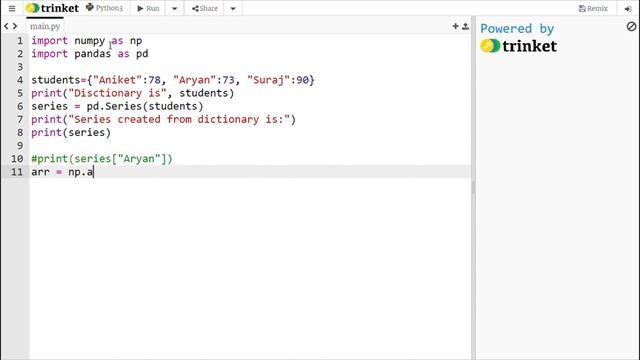Select the main.py tab

pos(45,27)
